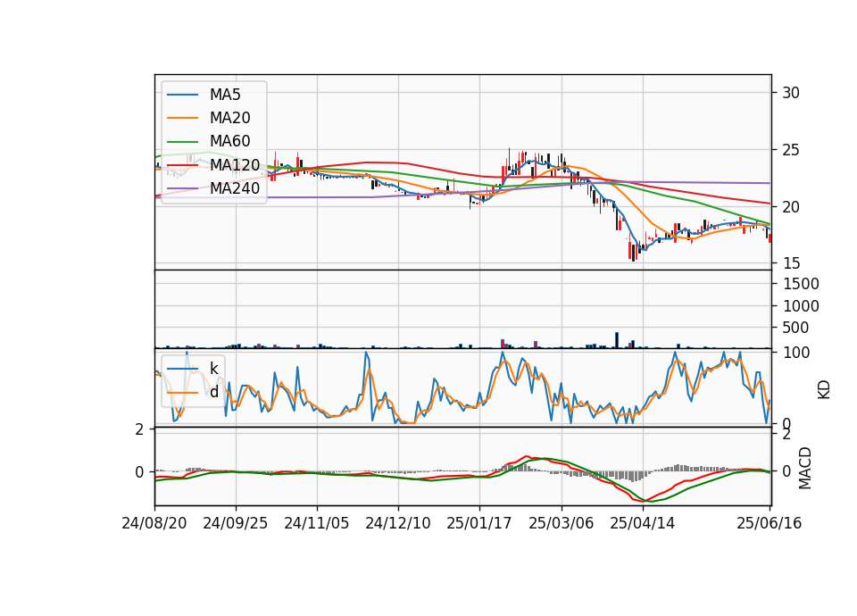The image size is (857, 616).
Task: Click the volume axis tick 1500
Action: (801, 284)
